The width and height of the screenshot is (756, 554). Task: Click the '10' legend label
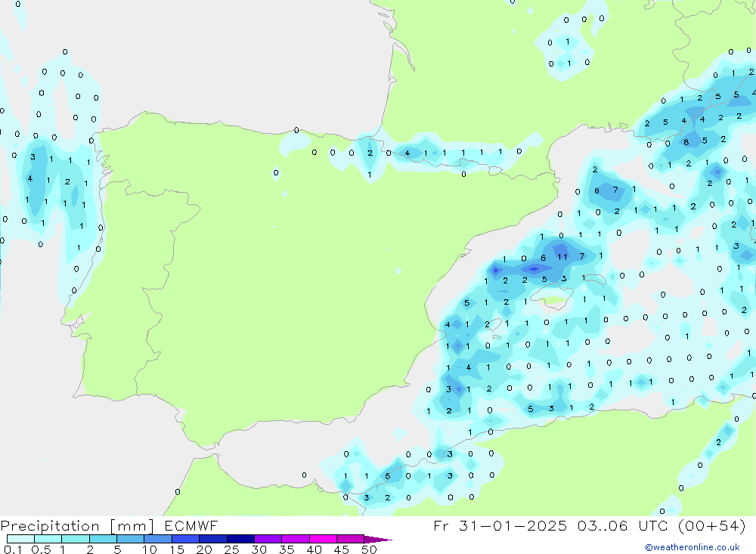[x=150, y=549]
